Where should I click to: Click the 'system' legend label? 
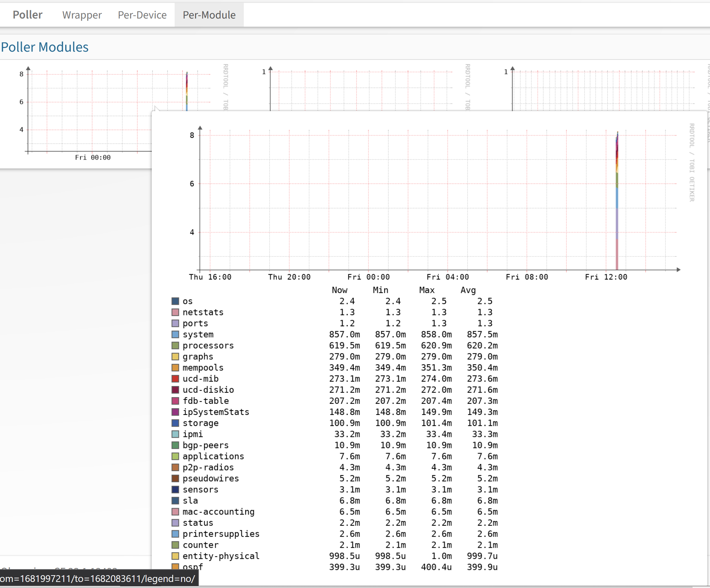click(198, 334)
